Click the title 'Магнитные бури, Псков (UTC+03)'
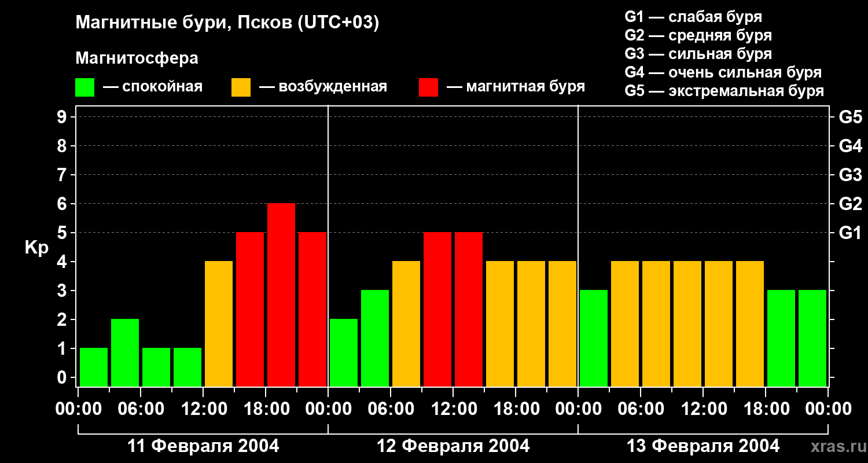 (x=227, y=23)
